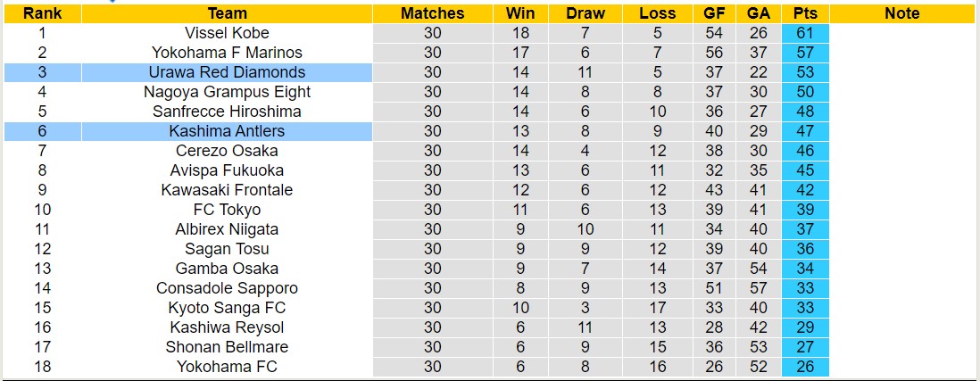Click the Kashima Antlers team name
This screenshot has height=381, width=980.
[x=227, y=131]
